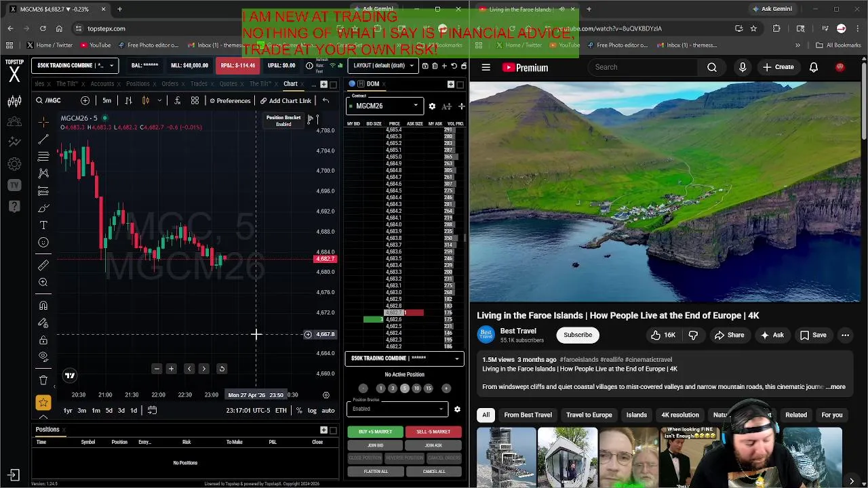868x488 pixels.
Task: Open emoji icons drawing tool
Action: (43, 242)
